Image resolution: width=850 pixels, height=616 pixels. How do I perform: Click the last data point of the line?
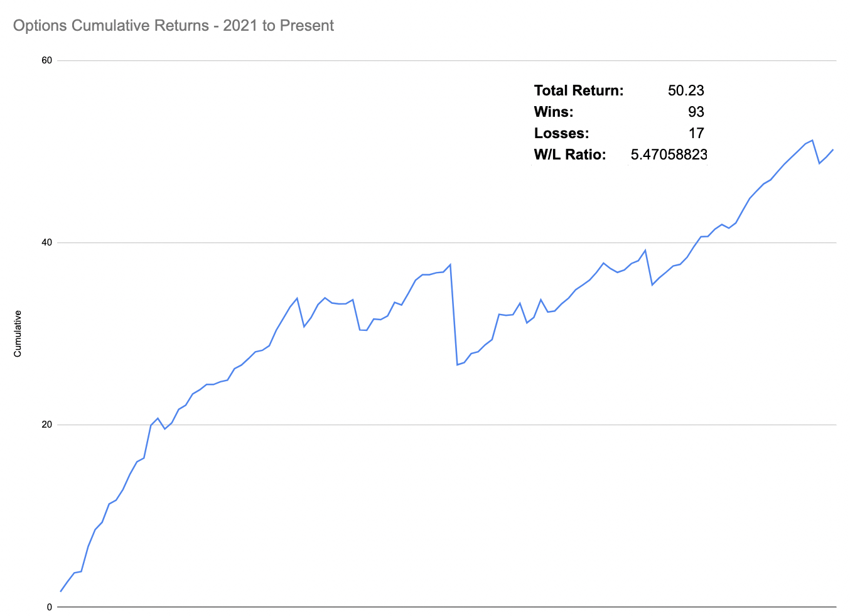833,149
